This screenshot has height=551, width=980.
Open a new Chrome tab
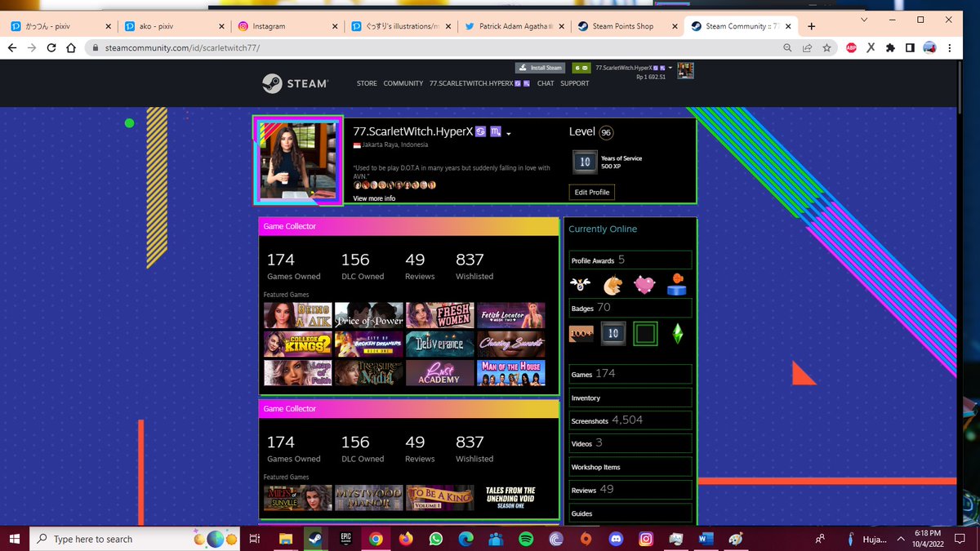(811, 26)
